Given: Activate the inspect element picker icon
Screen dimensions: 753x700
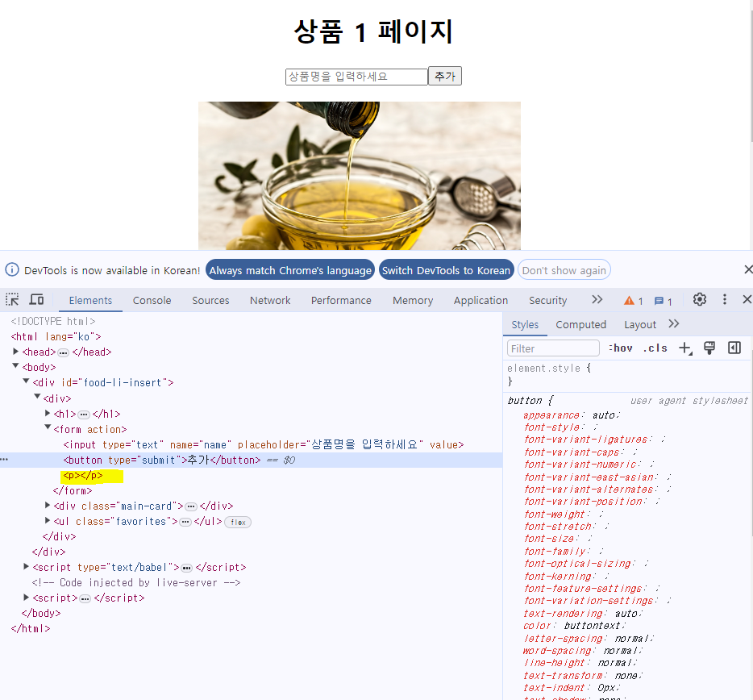Looking at the screenshot, I should pos(12,300).
